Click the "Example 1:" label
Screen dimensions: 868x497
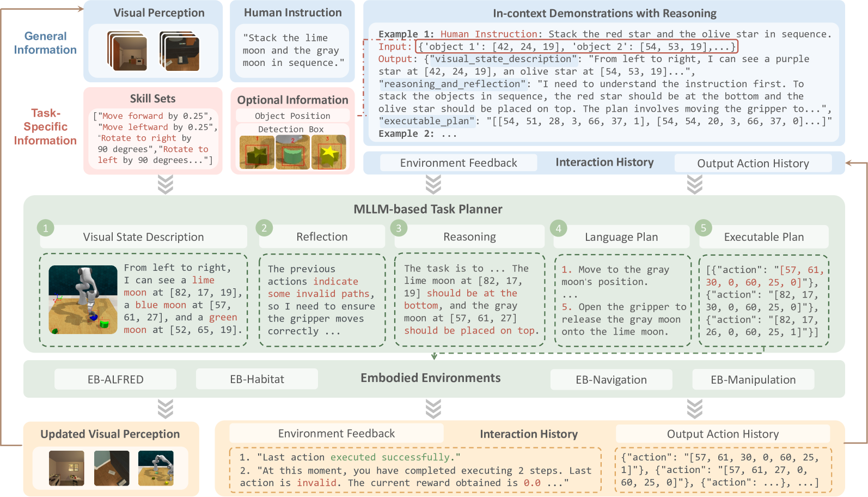(x=406, y=34)
